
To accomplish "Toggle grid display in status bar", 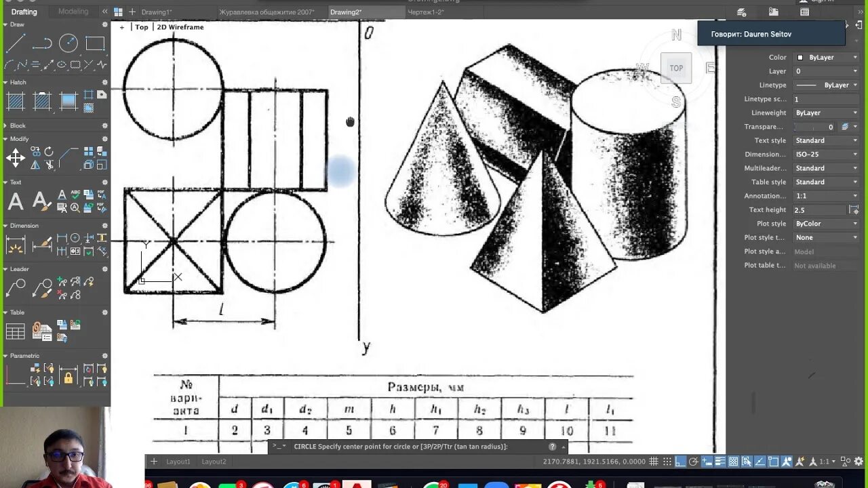I will 654,462.
